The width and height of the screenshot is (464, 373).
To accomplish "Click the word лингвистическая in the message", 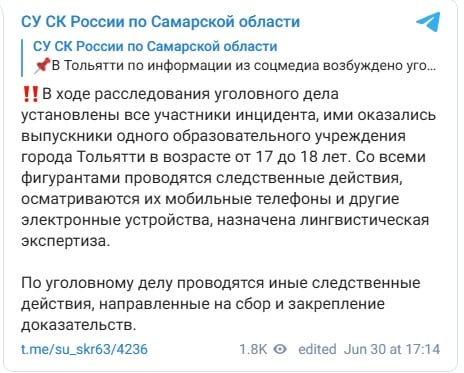I will [365, 220].
